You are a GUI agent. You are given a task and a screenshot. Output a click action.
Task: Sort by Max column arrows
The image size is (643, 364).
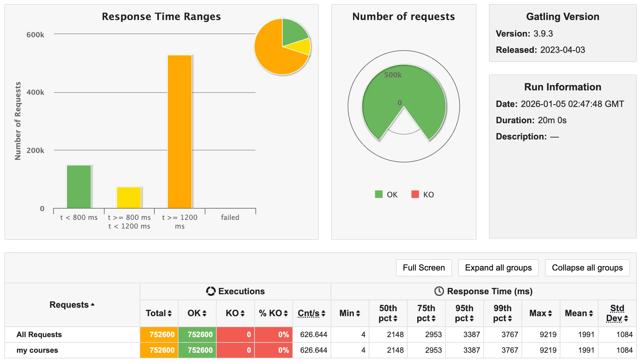tap(550, 313)
